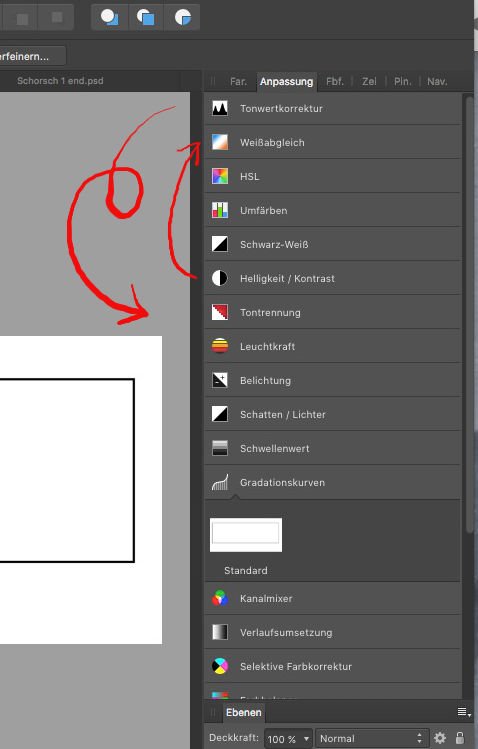Apply the Standard curves preset thumbnail
This screenshot has height=749, width=478.
[x=246, y=535]
